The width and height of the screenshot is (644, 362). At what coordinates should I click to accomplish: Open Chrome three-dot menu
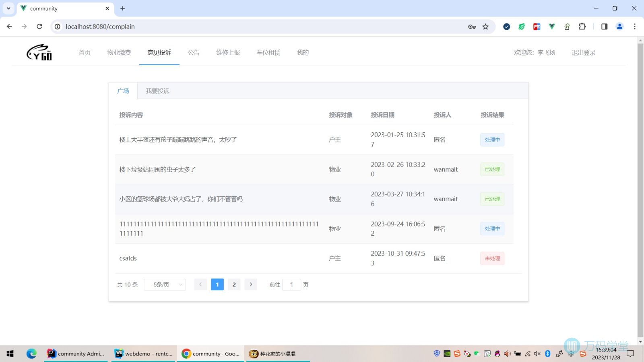pyautogui.click(x=635, y=27)
